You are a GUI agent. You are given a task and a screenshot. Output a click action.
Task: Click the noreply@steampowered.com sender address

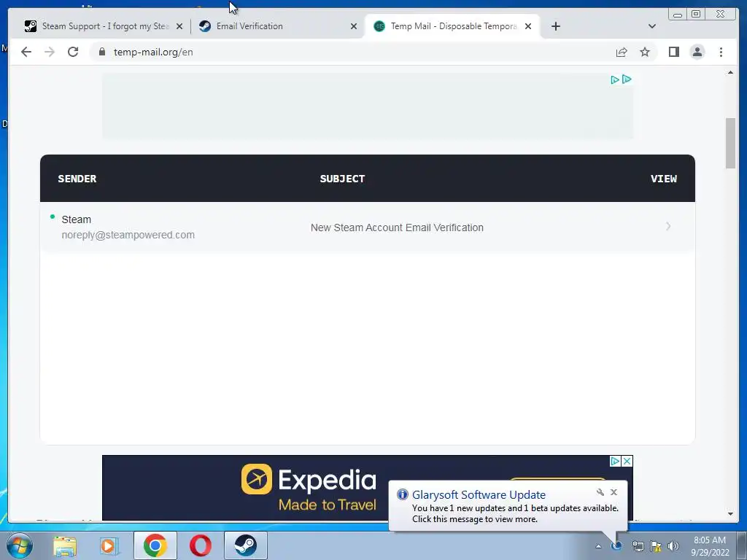(x=128, y=235)
